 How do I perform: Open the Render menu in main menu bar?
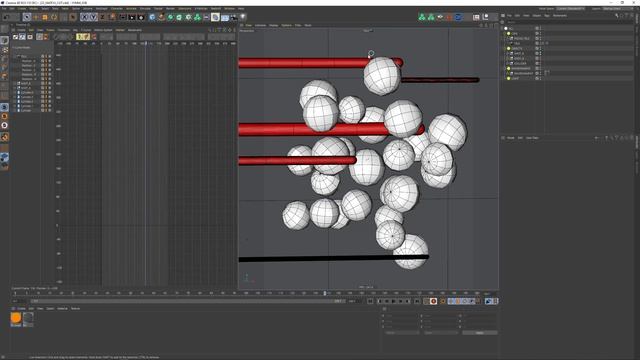(170, 9)
